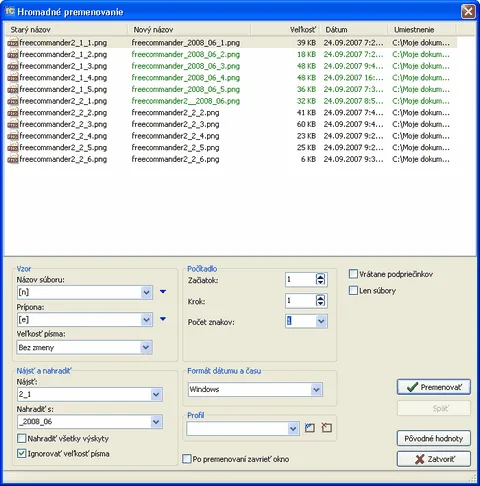Click the 60 KB size cell
480x486 pixels.
click(x=306, y=124)
